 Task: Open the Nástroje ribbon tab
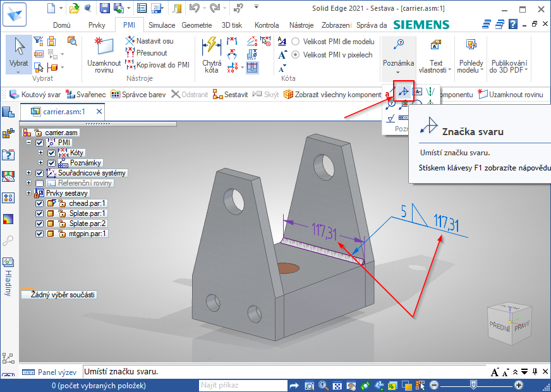pyautogui.click(x=301, y=25)
